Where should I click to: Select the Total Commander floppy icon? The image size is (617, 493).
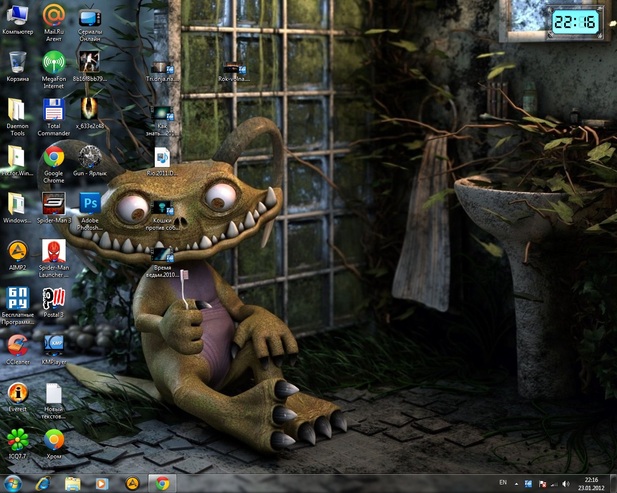pos(54,117)
